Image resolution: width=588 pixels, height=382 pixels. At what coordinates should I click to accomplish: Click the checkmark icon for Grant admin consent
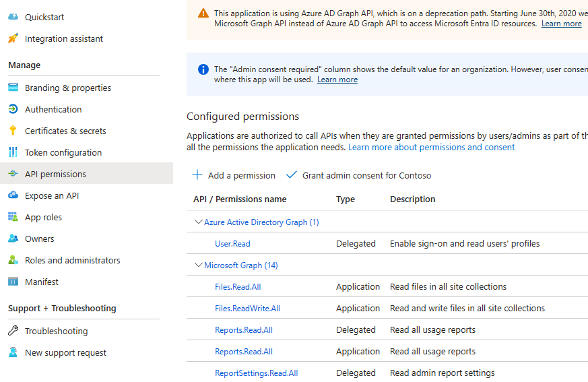pos(292,175)
